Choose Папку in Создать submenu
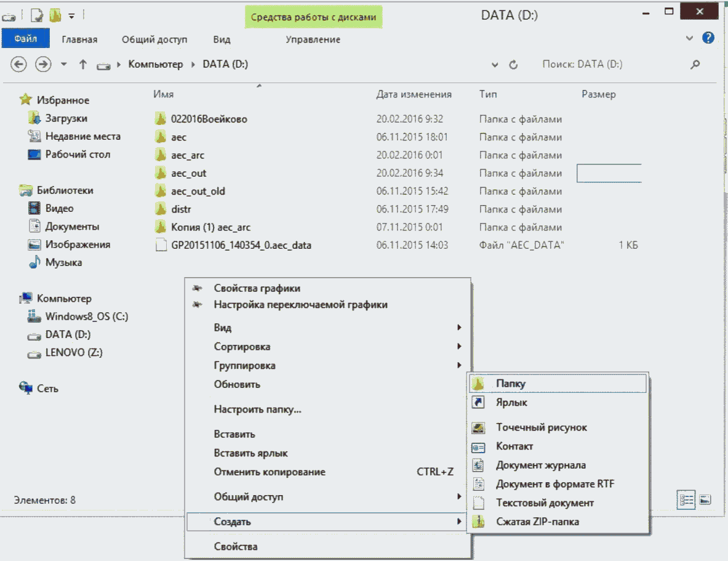Screen dimensions: 728x561 pos(558,384)
